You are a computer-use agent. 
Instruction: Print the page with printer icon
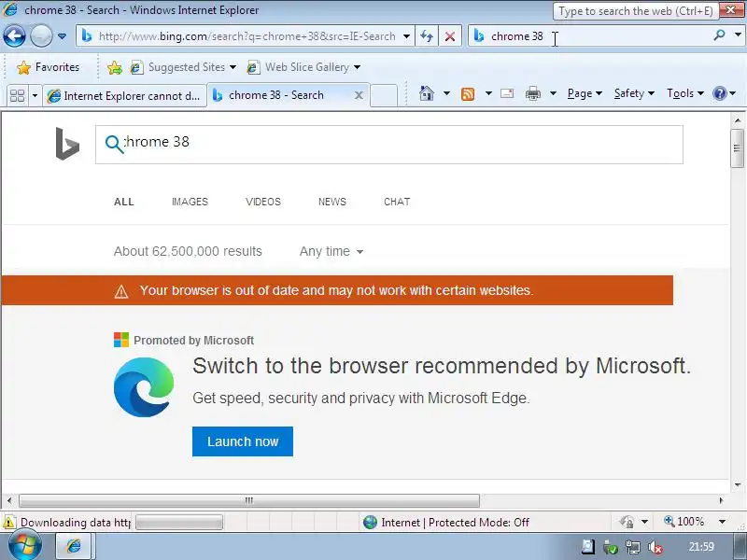point(533,93)
